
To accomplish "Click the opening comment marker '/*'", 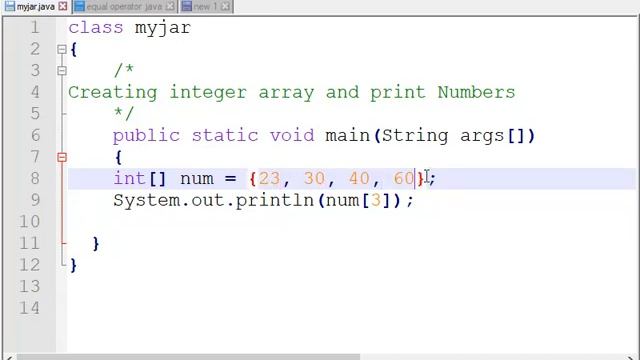I will 124,70.
